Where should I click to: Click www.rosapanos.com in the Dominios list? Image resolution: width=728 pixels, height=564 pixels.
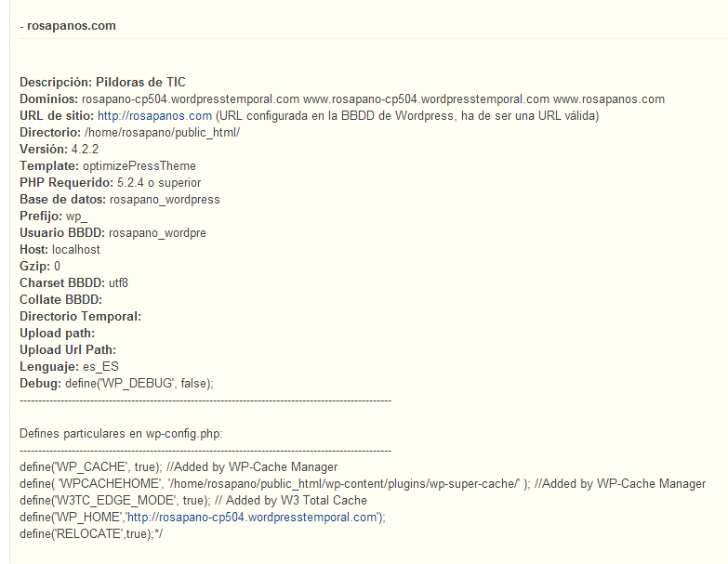tap(609, 98)
